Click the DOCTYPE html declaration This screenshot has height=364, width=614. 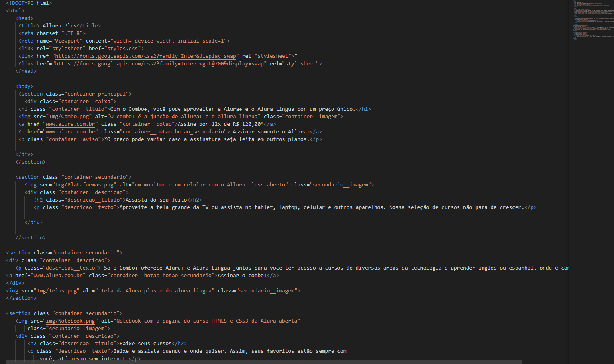click(29, 3)
